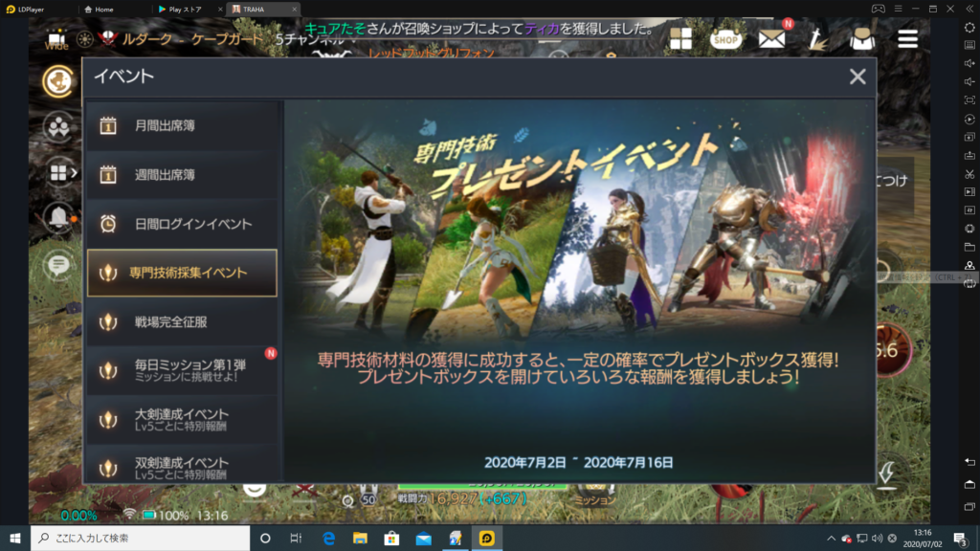Image resolution: width=980 pixels, height=551 pixels.
Task: Close the イベント event window
Action: [857, 77]
